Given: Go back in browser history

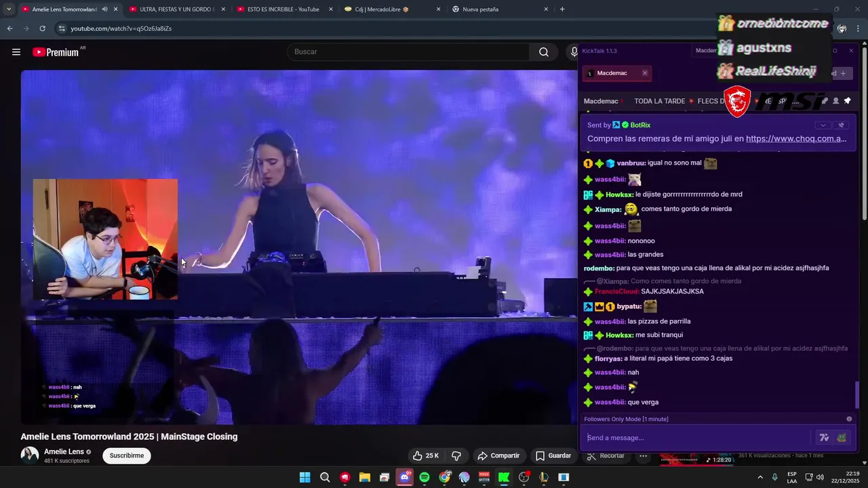Looking at the screenshot, I should (x=9, y=28).
